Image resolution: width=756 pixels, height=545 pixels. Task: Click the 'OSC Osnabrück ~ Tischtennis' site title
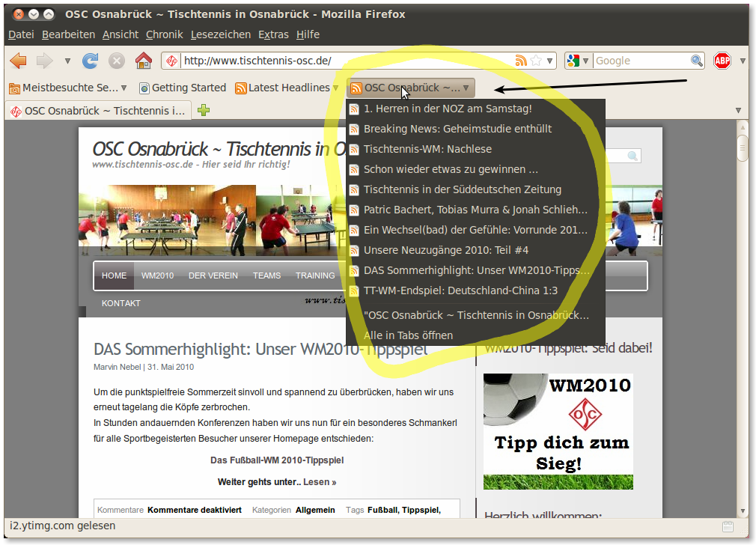pos(219,149)
